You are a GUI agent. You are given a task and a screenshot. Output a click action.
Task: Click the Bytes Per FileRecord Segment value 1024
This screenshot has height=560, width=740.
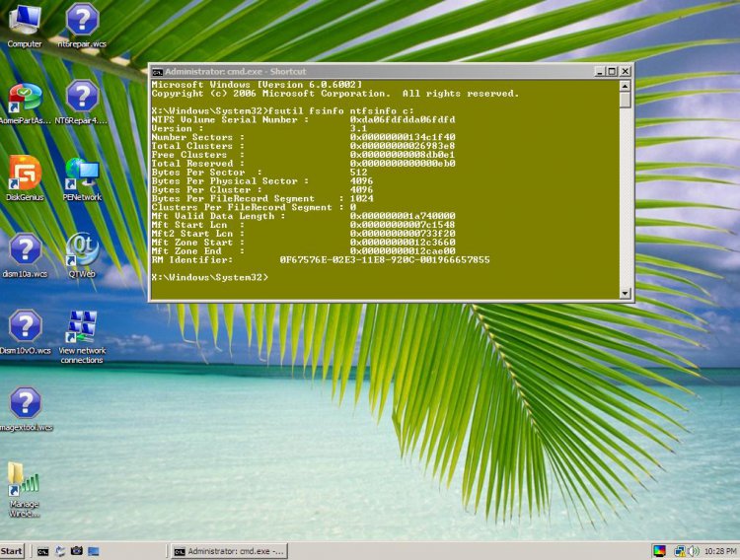tap(361, 198)
